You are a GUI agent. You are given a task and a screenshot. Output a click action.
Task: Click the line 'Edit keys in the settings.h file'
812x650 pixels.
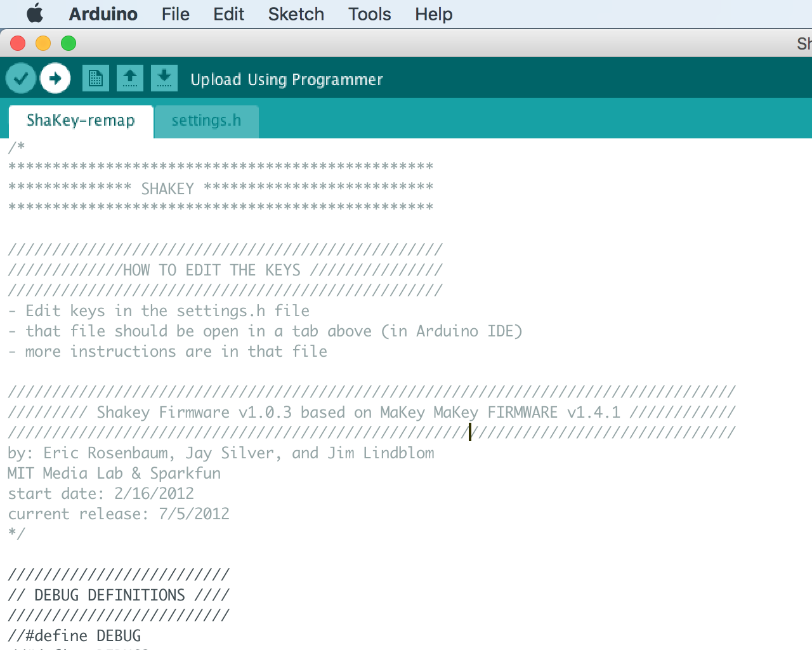[x=159, y=311]
